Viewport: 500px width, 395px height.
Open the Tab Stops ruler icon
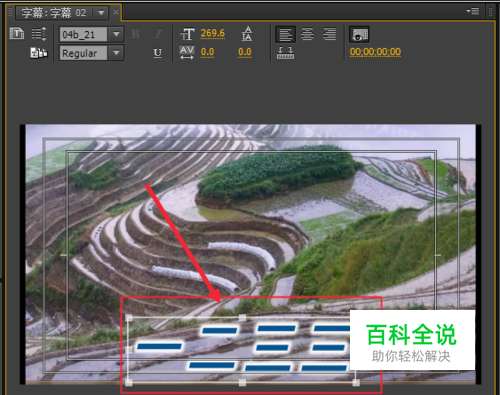[x=285, y=53]
